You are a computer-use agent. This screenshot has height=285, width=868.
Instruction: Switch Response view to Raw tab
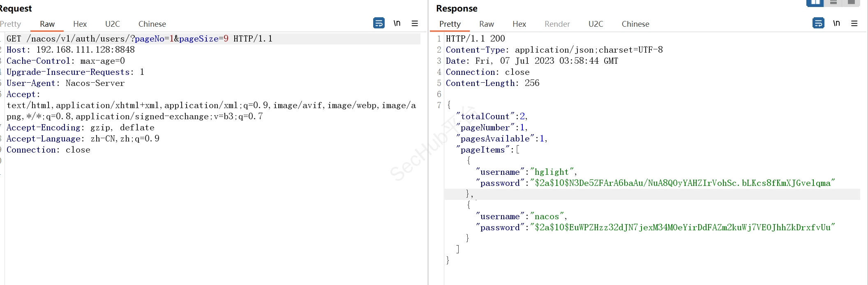(486, 24)
